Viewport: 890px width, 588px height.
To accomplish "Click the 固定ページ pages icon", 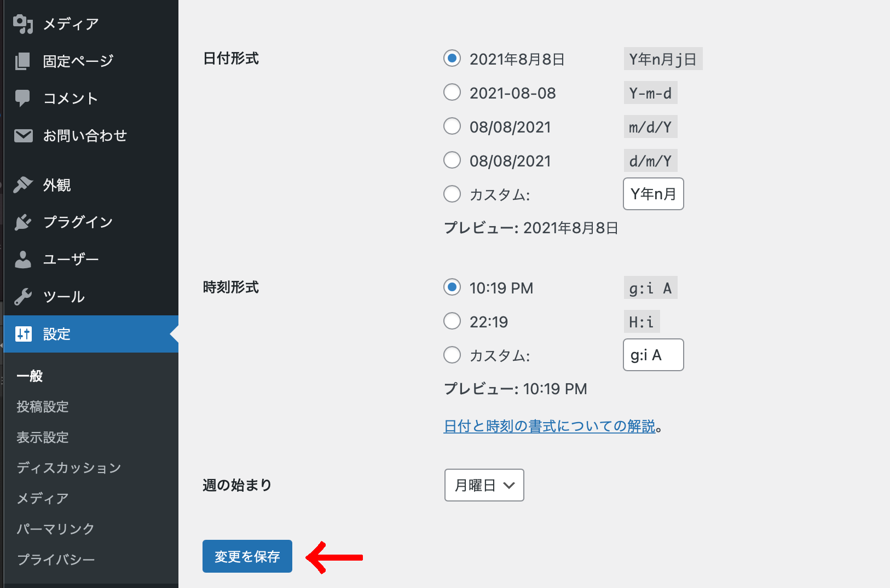I will (x=23, y=61).
